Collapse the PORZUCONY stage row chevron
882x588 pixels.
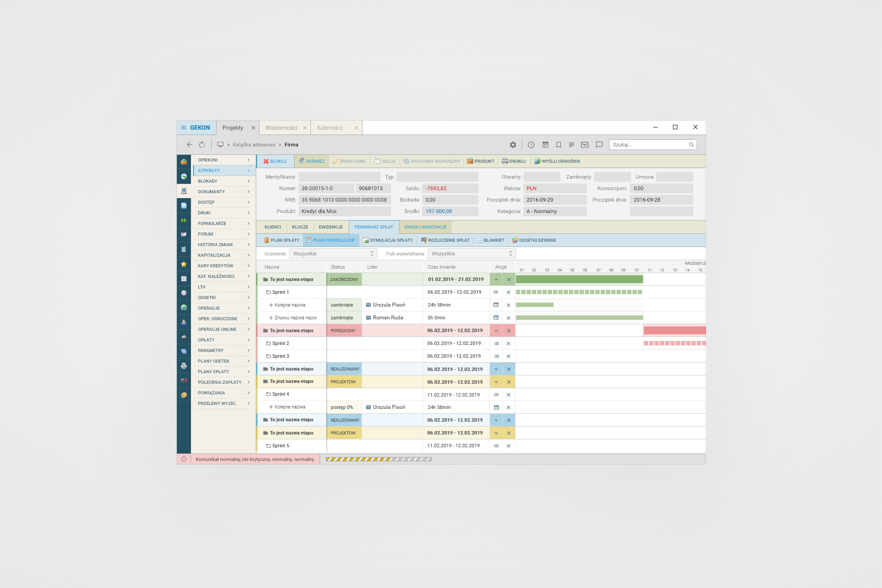click(496, 330)
